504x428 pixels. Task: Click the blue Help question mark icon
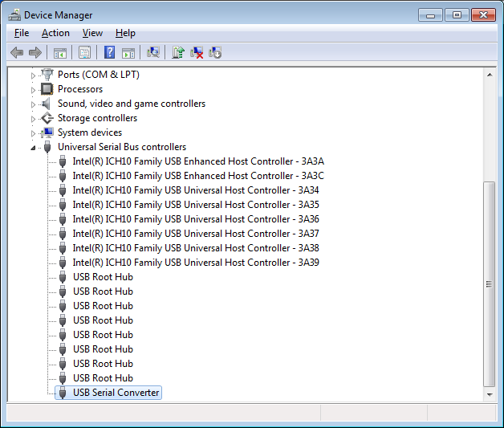point(109,52)
